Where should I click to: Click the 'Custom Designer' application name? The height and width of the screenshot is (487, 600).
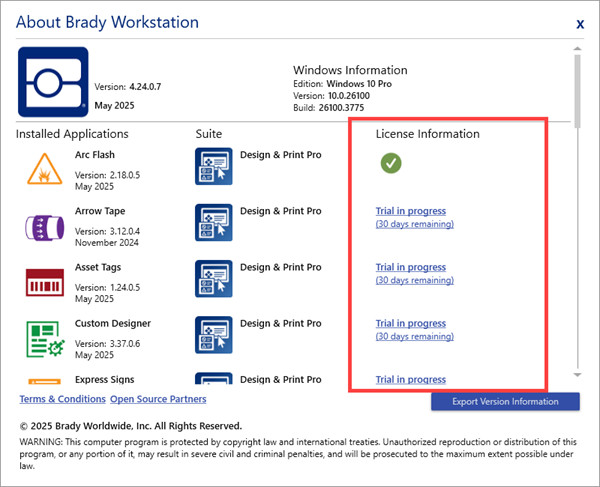(112, 323)
